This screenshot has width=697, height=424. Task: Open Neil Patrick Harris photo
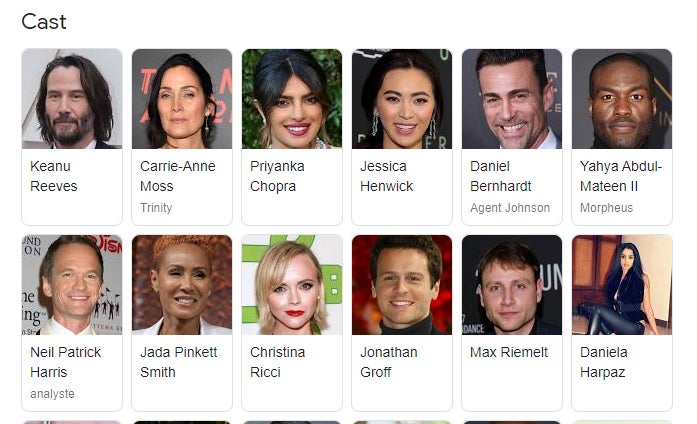coord(72,285)
